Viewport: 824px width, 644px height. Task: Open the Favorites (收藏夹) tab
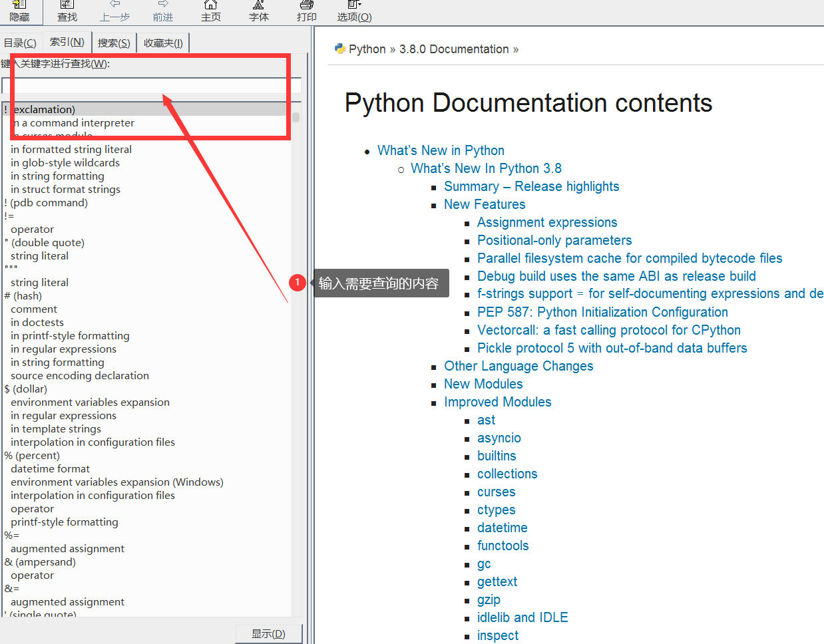(x=163, y=43)
